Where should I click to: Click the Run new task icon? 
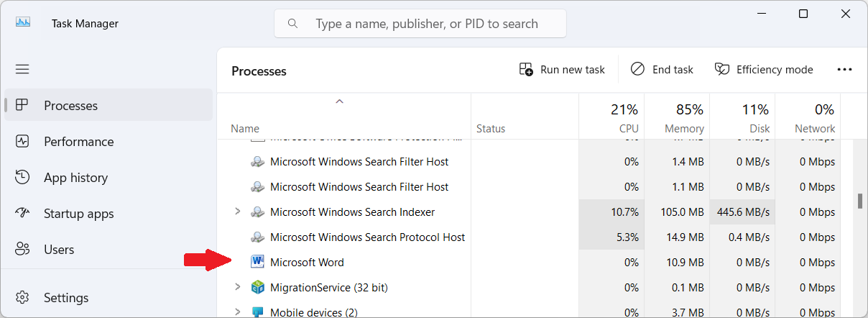click(526, 69)
